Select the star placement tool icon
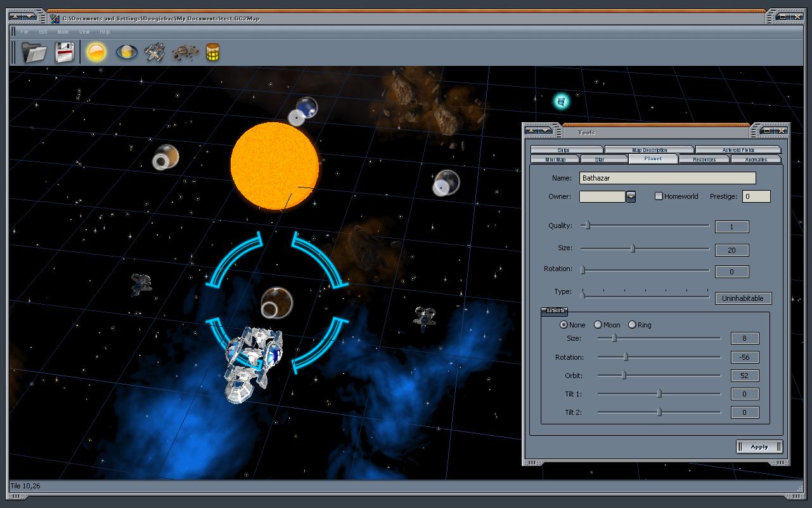Screen dimensions: 812x508 point(96,52)
